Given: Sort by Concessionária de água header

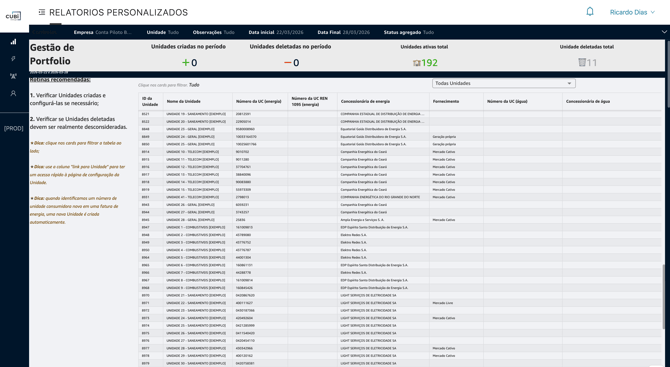Looking at the screenshot, I should tap(611, 102).
